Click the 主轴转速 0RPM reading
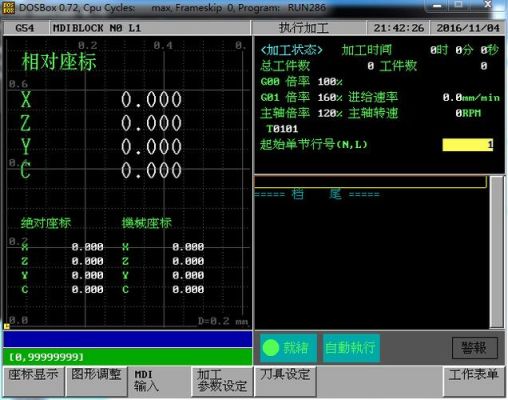 pos(468,113)
